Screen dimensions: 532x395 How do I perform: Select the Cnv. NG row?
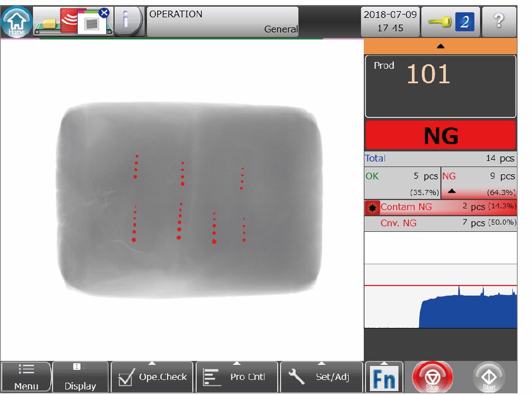(x=440, y=223)
